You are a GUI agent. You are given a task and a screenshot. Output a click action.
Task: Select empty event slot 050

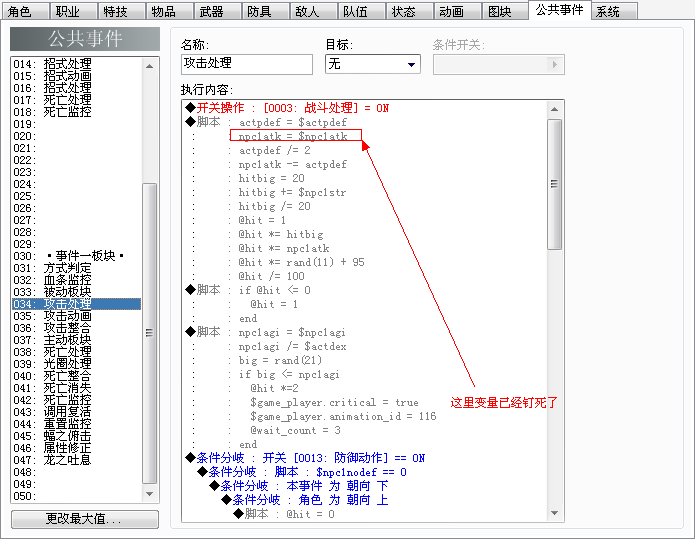pyautogui.click(x=76, y=496)
